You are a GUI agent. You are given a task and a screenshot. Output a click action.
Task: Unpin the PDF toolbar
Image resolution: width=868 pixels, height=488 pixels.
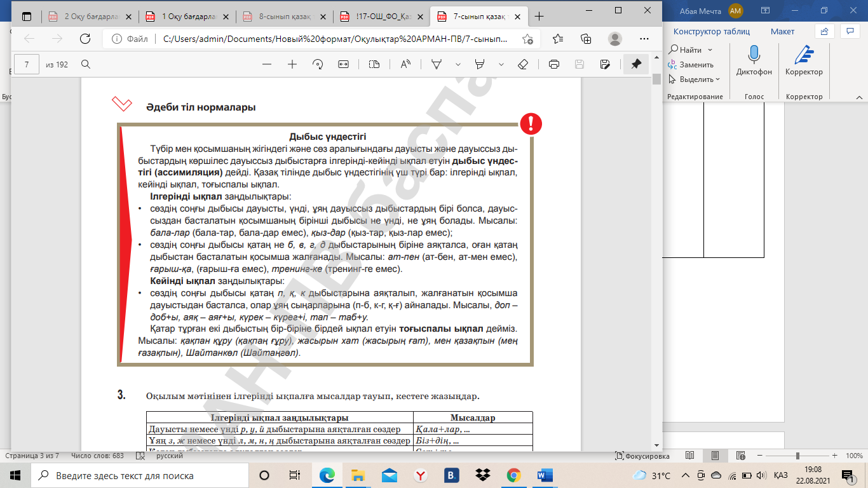coord(635,64)
